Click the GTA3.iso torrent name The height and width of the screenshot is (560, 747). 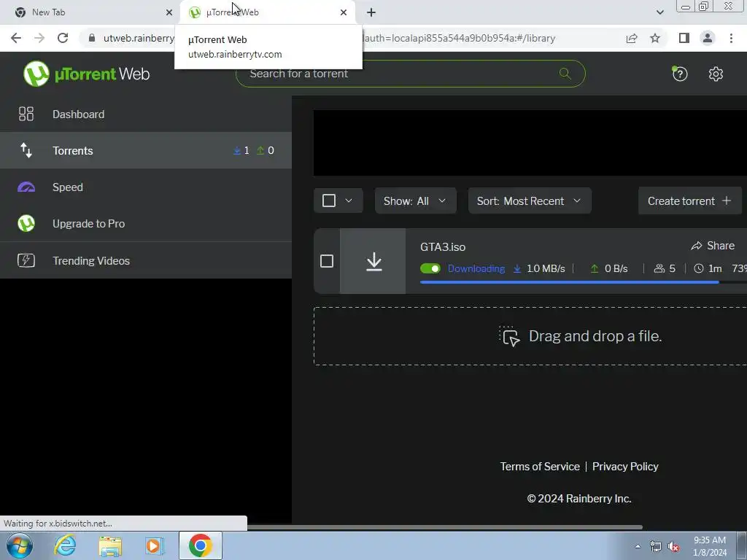[443, 246]
